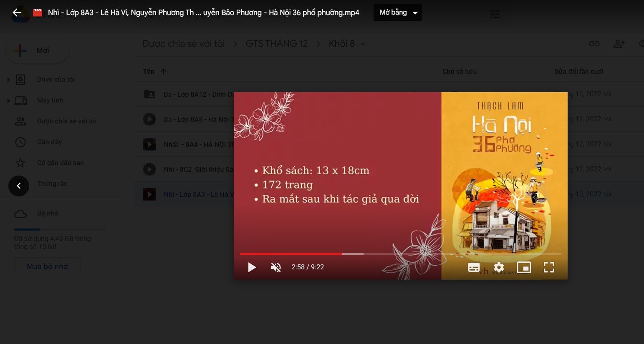This screenshot has height=344, width=644.
Task: Open 'Gần đây' recent files
Action: (x=49, y=142)
